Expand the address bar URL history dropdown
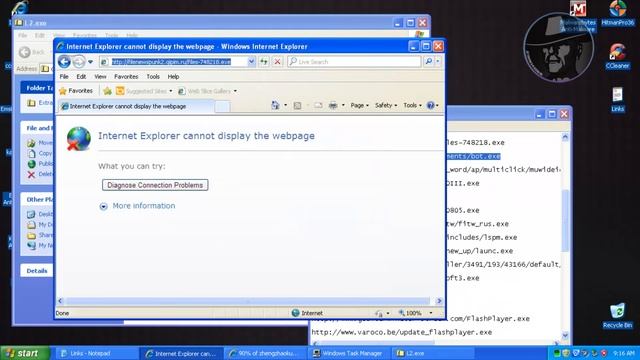The width and height of the screenshot is (640, 360). [251, 62]
